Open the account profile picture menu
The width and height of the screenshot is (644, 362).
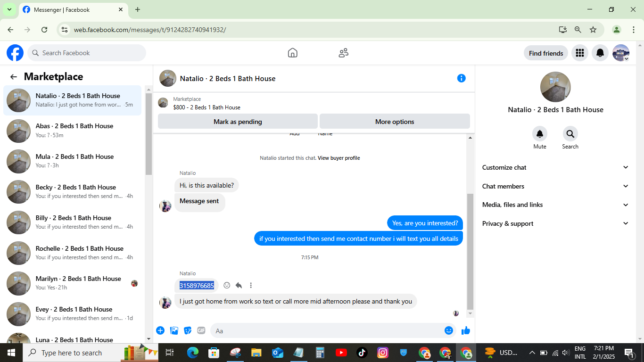click(x=621, y=53)
